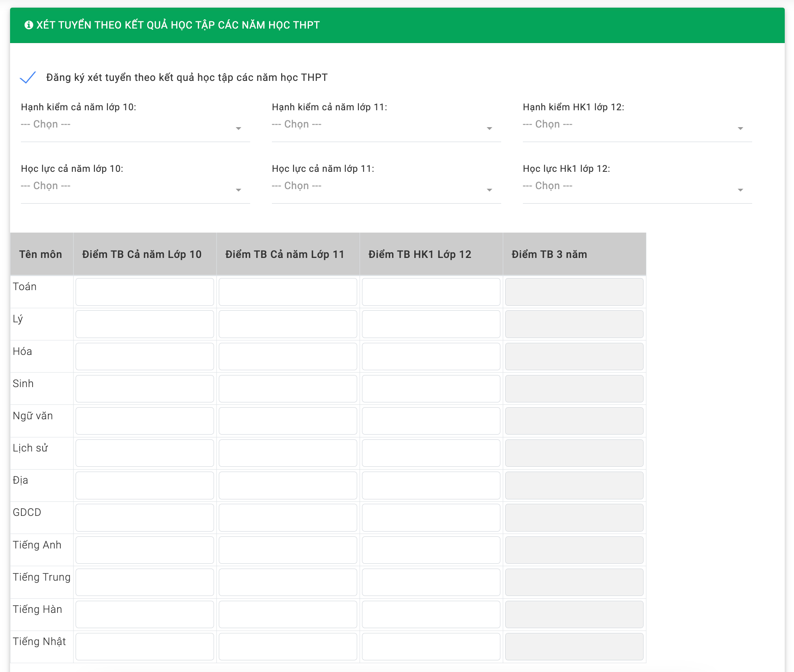The width and height of the screenshot is (794, 672).
Task: Select Tiếng Anh HK1 Lớp 12 score field
Action: (431, 550)
